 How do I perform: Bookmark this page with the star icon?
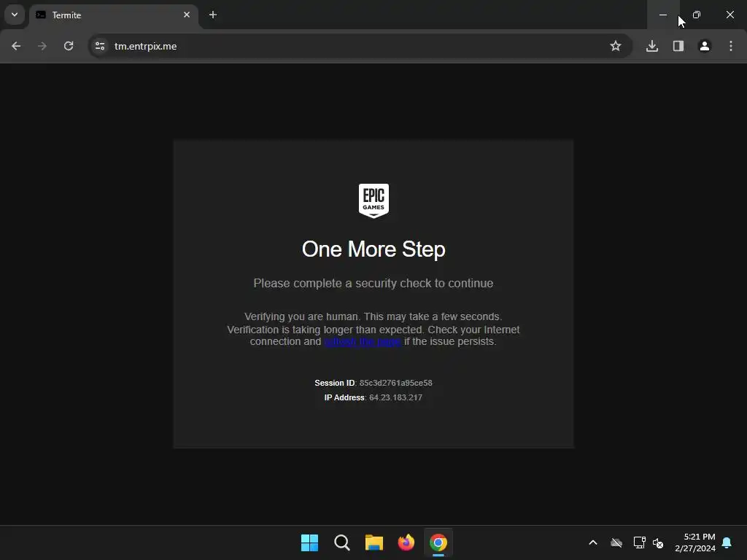pos(616,46)
